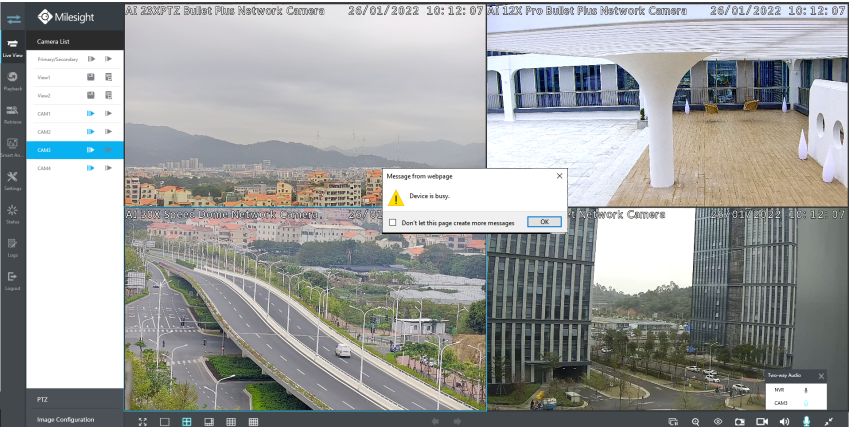Toggle the speaker audio icon

(x=784, y=421)
